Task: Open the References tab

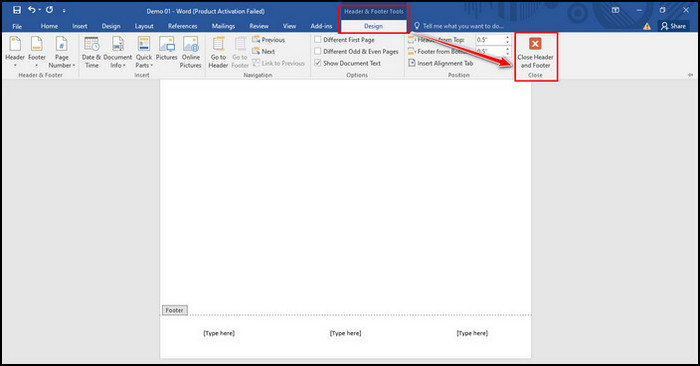Action: [x=183, y=26]
